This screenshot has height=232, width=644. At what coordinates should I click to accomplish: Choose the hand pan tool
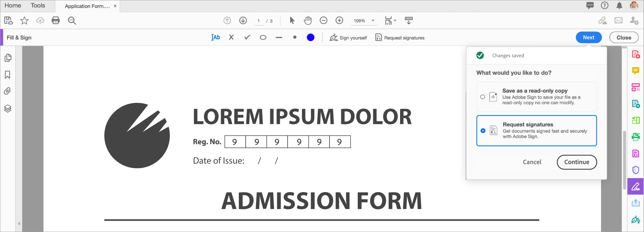(x=308, y=20)
